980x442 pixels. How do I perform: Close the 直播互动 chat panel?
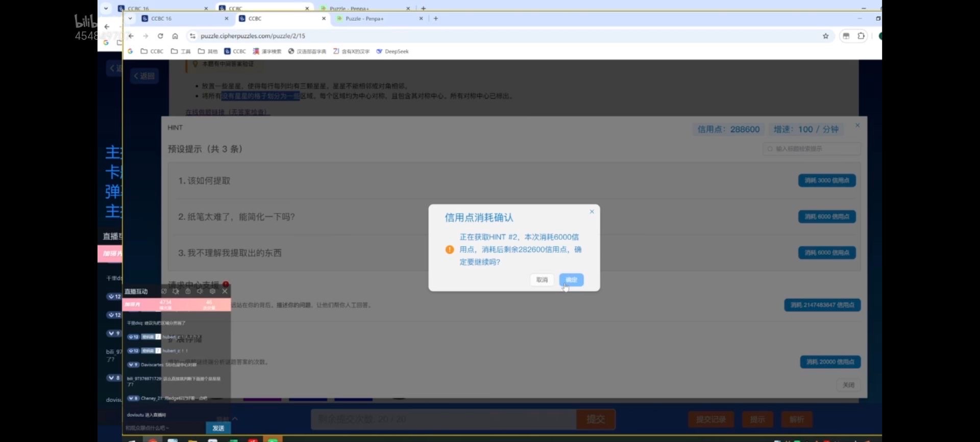click(x=225, y=291)
